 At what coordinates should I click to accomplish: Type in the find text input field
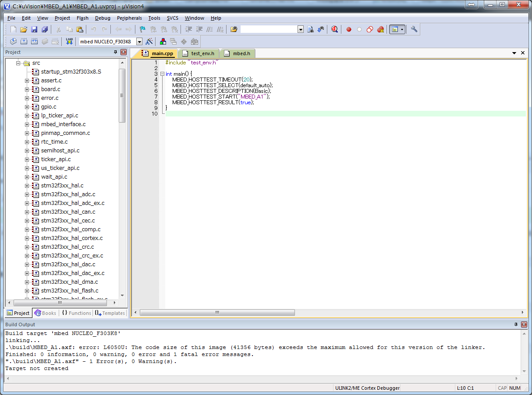(269, 29)
